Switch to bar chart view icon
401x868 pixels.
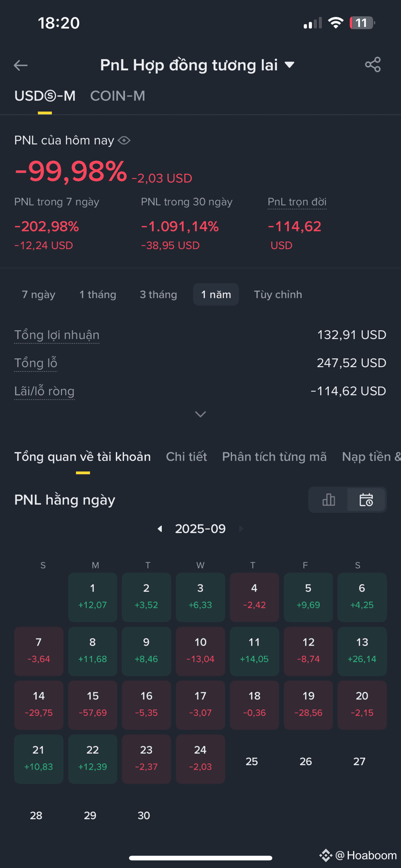pyautogui.click(x=328, y=499)
